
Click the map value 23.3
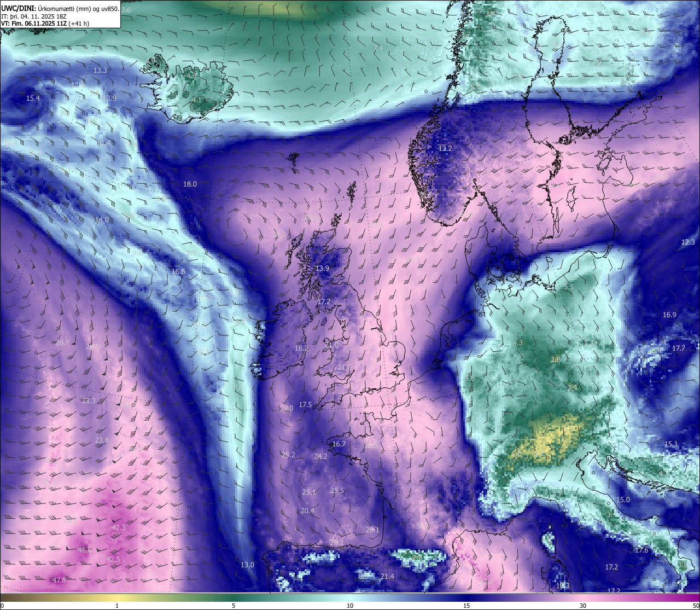click(89, 401)
